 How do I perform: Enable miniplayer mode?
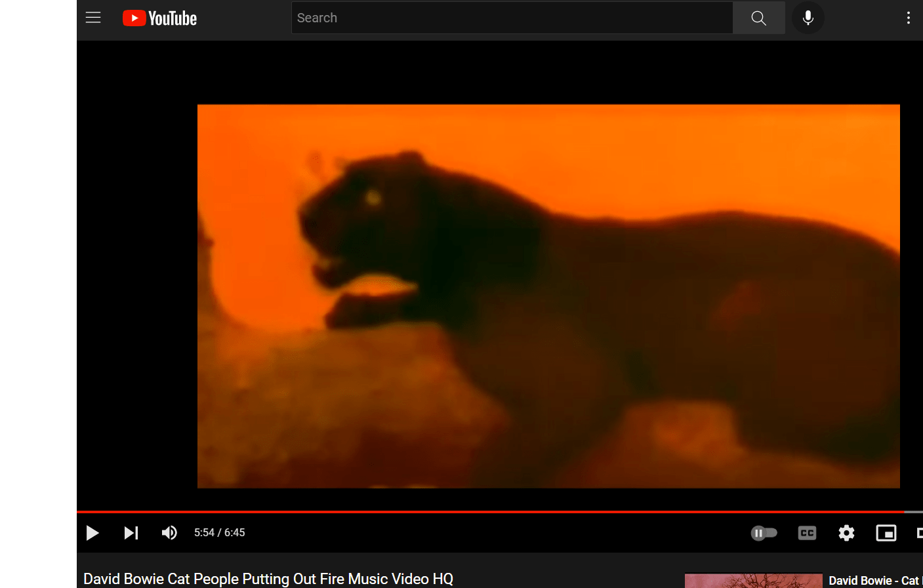pos(886,533)
